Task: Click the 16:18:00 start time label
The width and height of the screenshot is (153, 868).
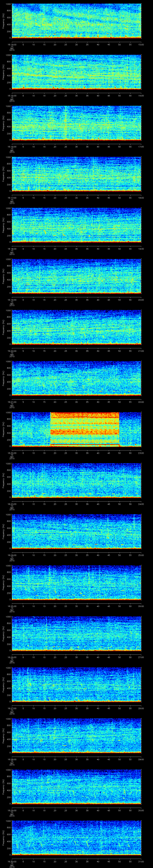Action: click(x=12, y=249)
